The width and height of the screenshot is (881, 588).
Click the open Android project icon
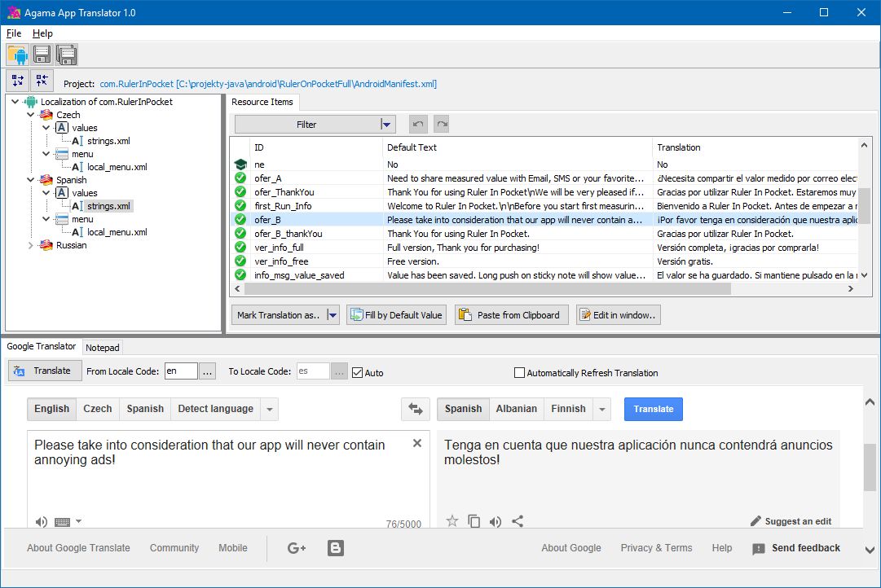[18, 55]
